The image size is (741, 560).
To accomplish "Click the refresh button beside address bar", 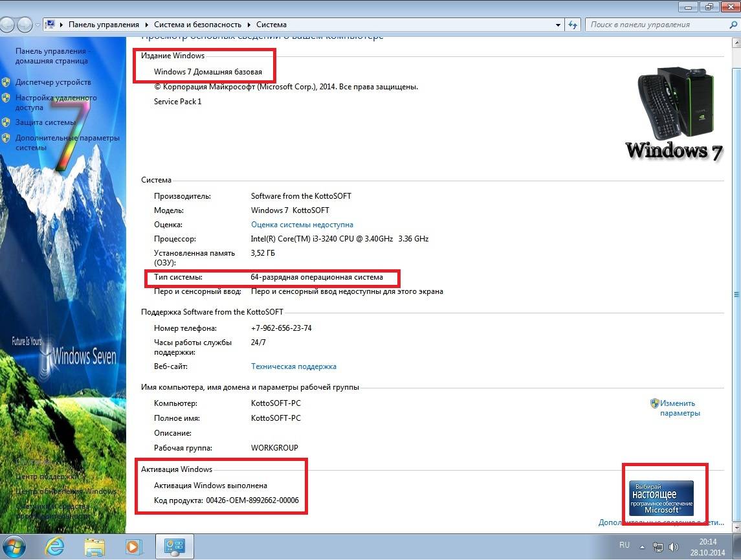I will 573,25.
